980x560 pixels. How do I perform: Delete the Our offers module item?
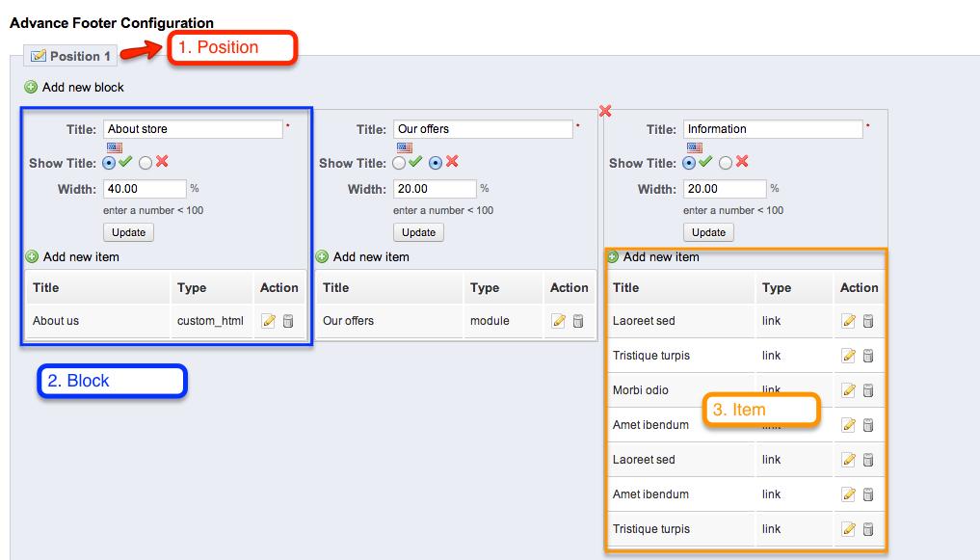click(x=578, y=321)
